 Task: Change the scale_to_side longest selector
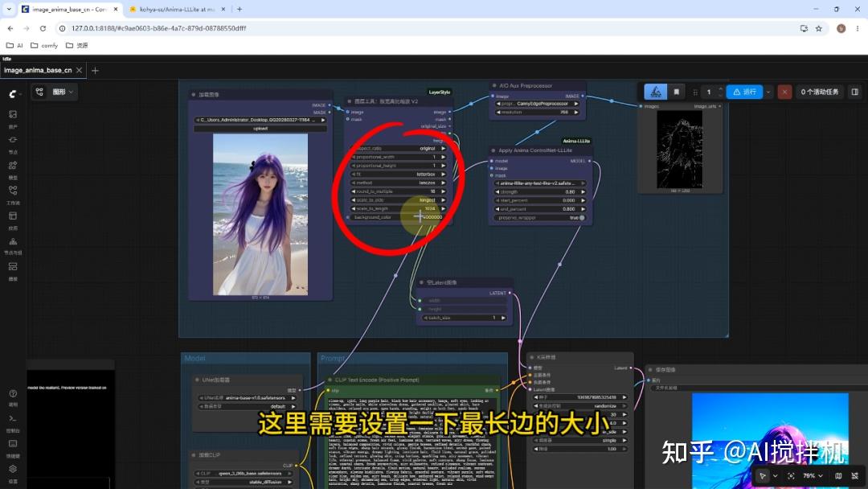(x=399, y=200)
